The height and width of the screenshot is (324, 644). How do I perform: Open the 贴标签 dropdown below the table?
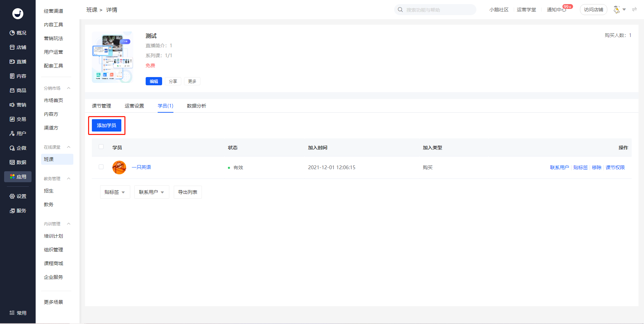(x=115, y=192)
